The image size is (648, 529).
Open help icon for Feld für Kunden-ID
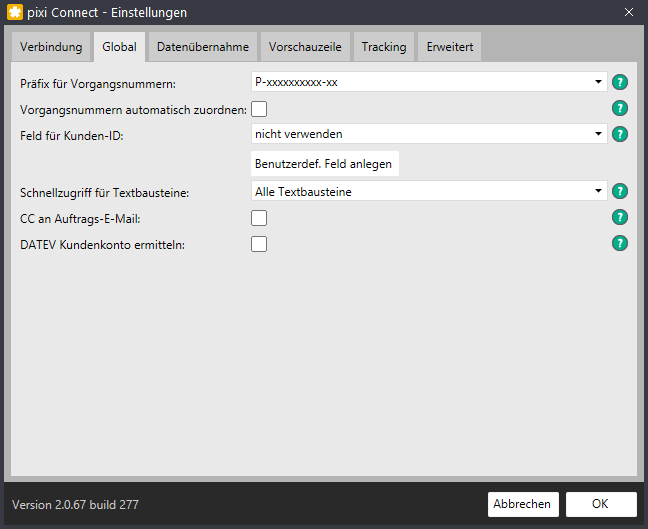[x=619, y=134]
